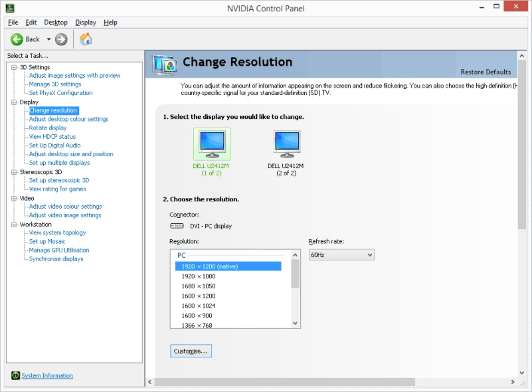532x392 pixels.
Task: Open Set Up Digital Audio
Action: [54, 146]
